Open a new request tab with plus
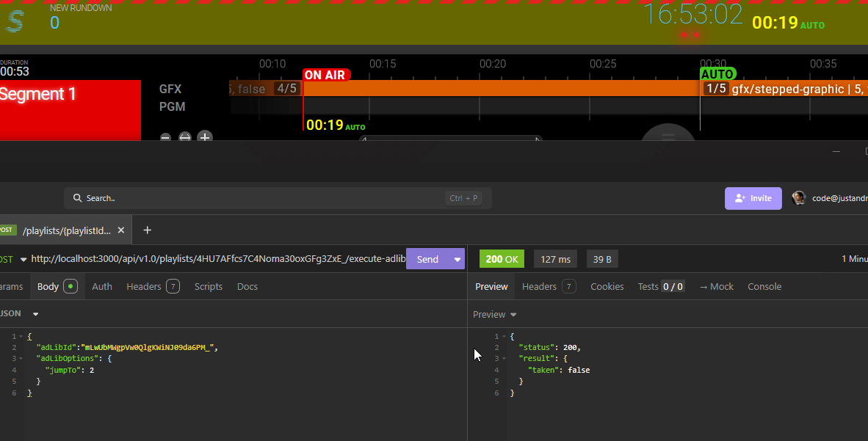This screenshot has width=868, height=441. (147, 230)
